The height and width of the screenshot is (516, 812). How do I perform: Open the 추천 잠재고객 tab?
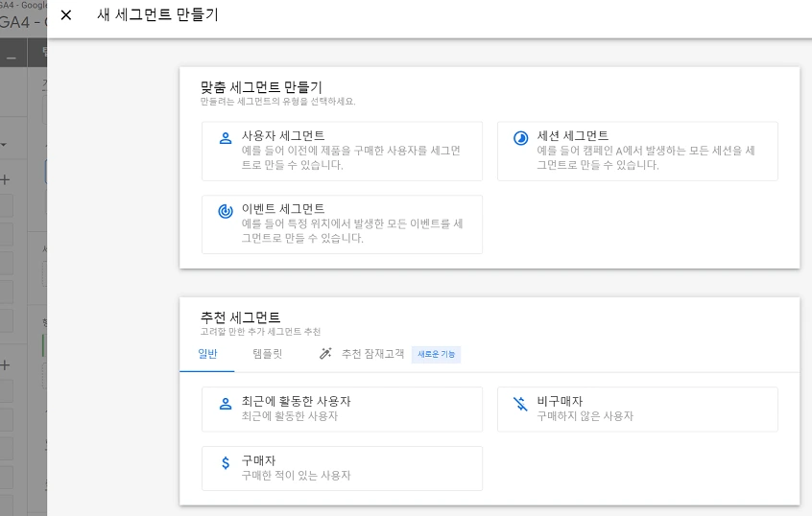click(372, 354)
